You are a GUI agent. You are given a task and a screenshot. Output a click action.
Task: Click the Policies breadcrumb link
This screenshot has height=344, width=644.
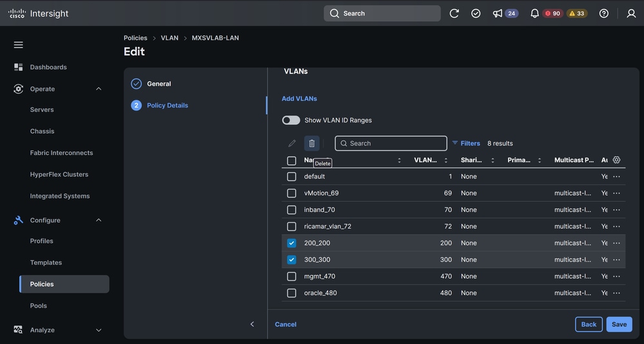[x=135, y=38]
